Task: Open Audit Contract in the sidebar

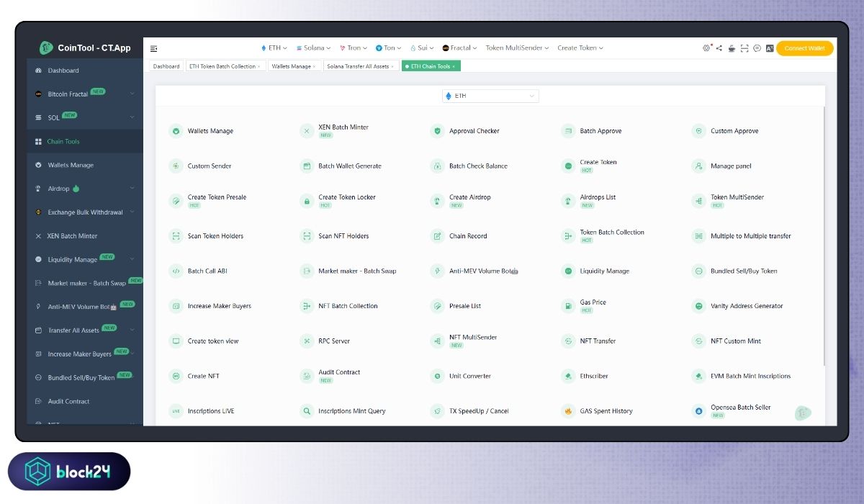Action: 85,401
